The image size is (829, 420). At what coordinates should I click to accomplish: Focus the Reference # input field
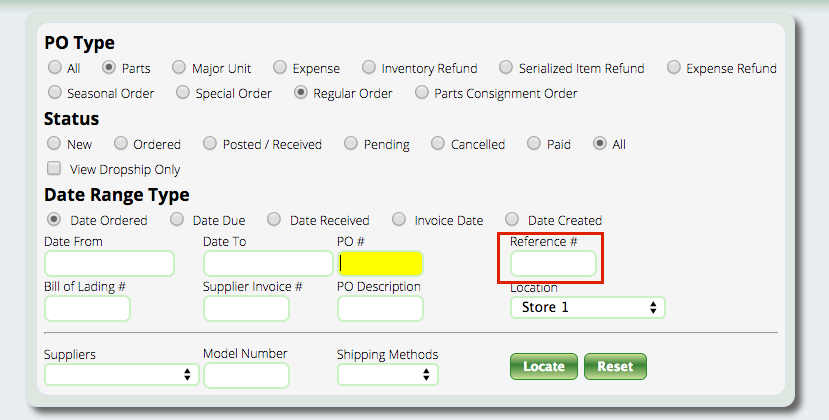pos(553,264)
